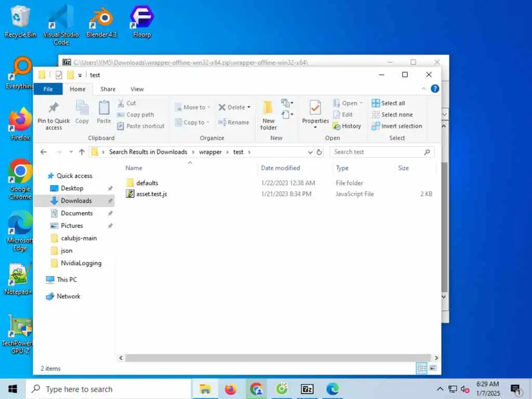Click Select none in ribbon
The height and width of the screenshot is (399, 532).
pyautogui.click(x=393, y=115)
